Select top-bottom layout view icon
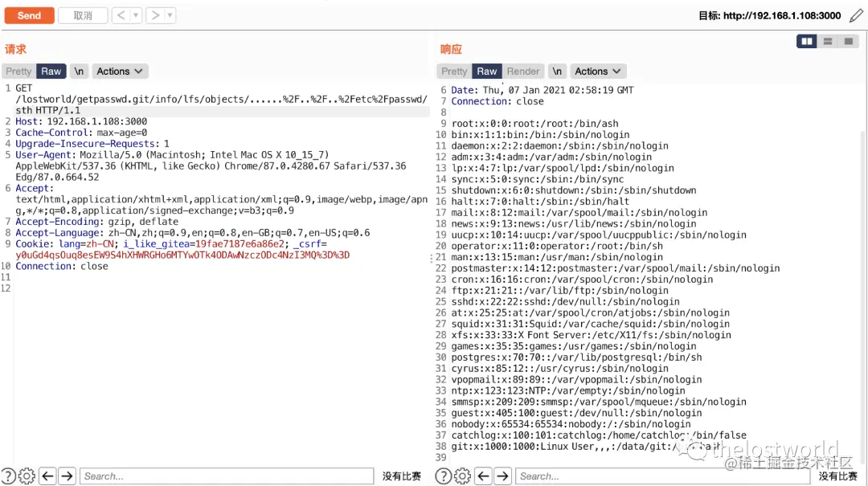Screen dimensions: 868x486 828,42
